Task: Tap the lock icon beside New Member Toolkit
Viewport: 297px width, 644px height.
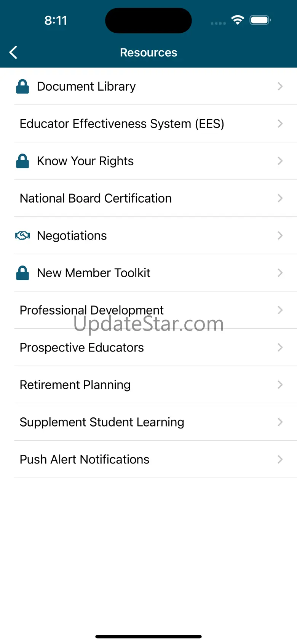Action: pyautogui.click(x=22, y=273)
